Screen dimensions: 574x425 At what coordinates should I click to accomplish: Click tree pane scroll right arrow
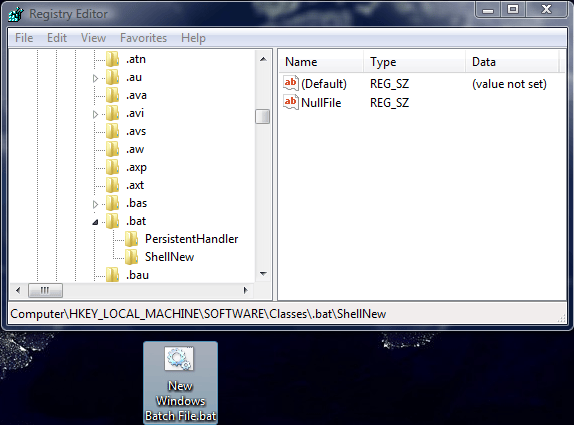(246, 291)
